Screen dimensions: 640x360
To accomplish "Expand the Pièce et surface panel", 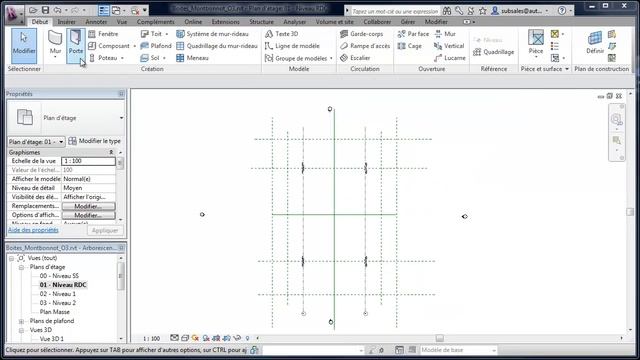I will [x=567, y=69].
